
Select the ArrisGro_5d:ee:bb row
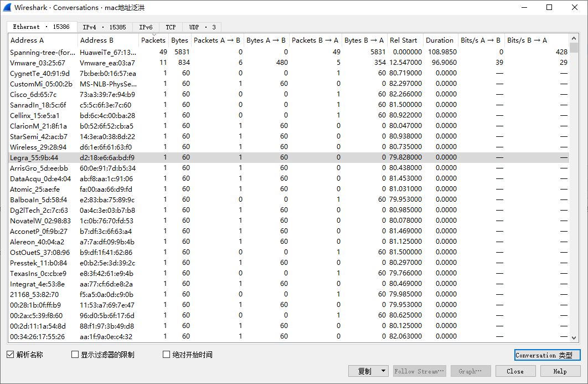point(288,168)
